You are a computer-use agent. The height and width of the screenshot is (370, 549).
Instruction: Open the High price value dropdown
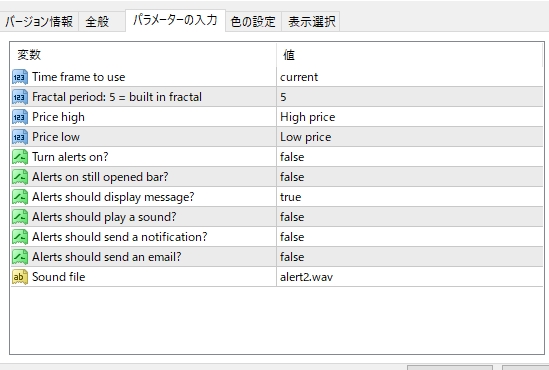coord(410,117)
